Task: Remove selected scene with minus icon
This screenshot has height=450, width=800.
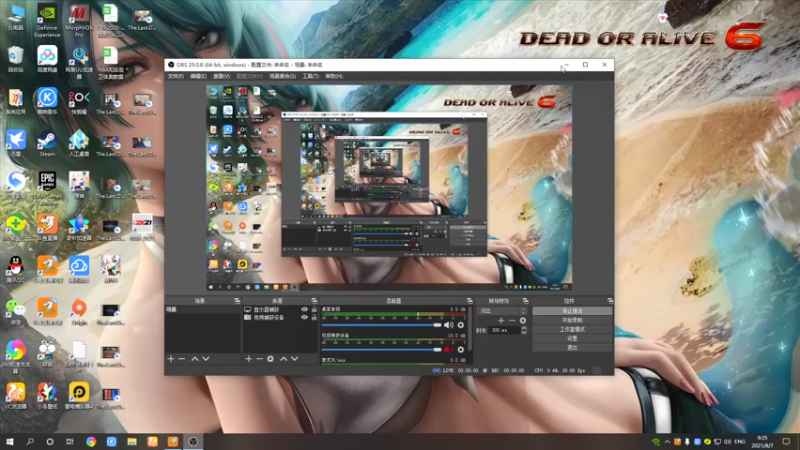Action: pyautogui.click(x=182, y=359)
